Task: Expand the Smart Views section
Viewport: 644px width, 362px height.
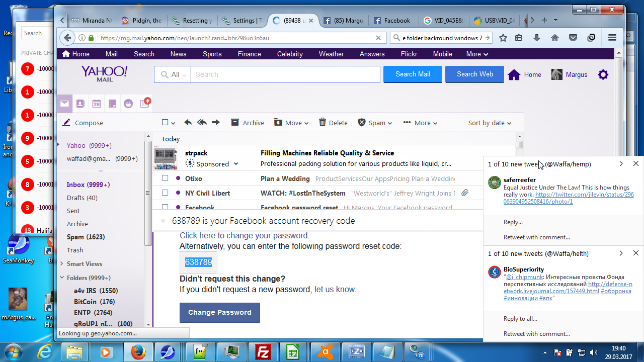Action: pos(62,263)
